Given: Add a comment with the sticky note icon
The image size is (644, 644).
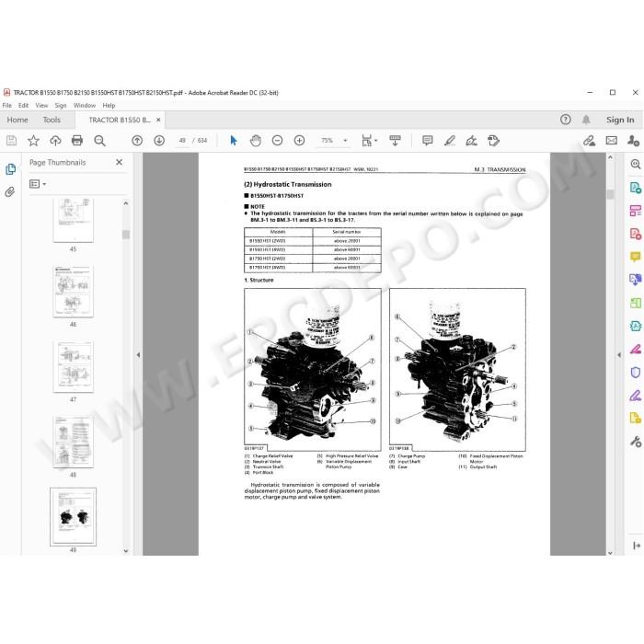Looking at the screenshot, I should coord(428,141).
